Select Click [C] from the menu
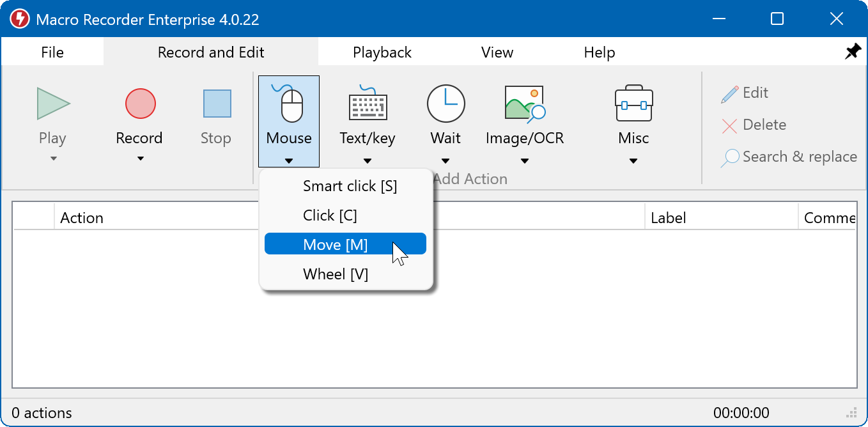Viewport: 868px width, 427px height. [x=330, y=215]
